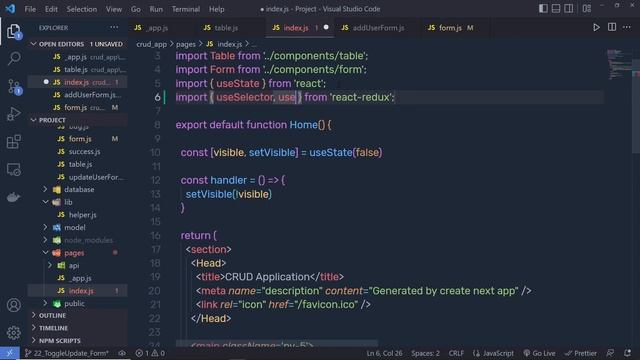Open the Extensions view icon
The image size is (640, 360).
14,142
